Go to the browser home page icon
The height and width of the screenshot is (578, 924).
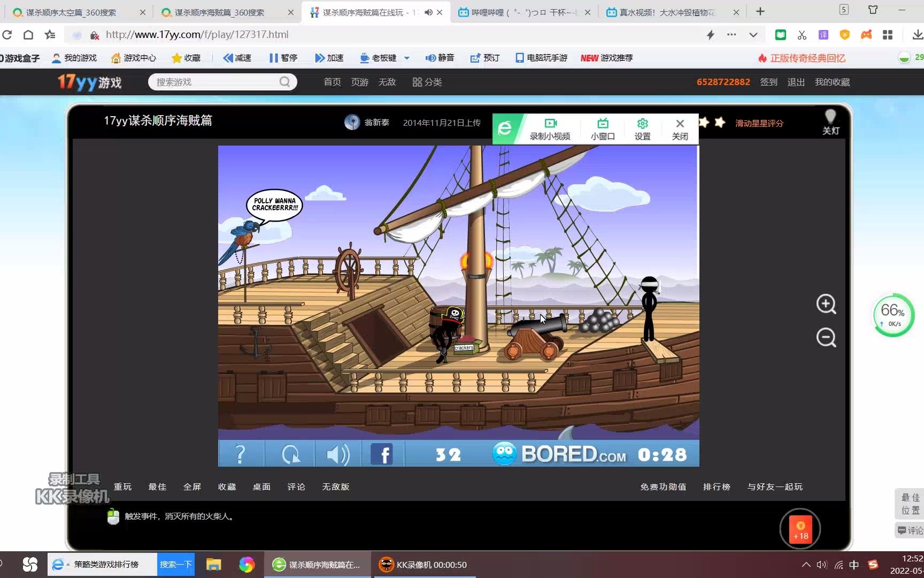28,35
